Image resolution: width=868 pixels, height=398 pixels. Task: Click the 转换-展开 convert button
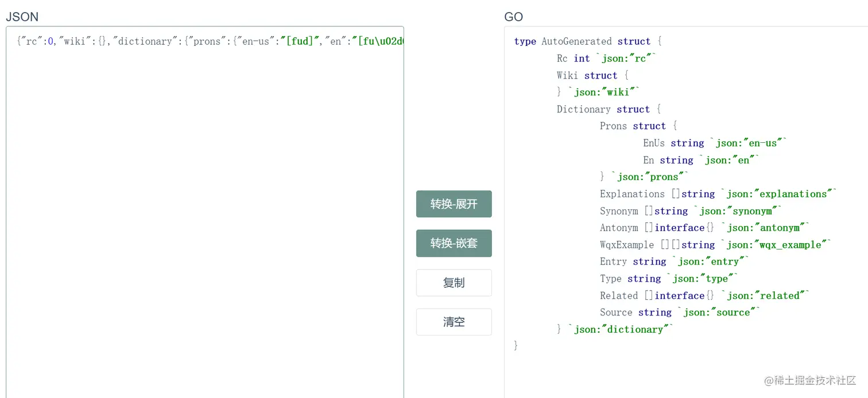point(454,204)
